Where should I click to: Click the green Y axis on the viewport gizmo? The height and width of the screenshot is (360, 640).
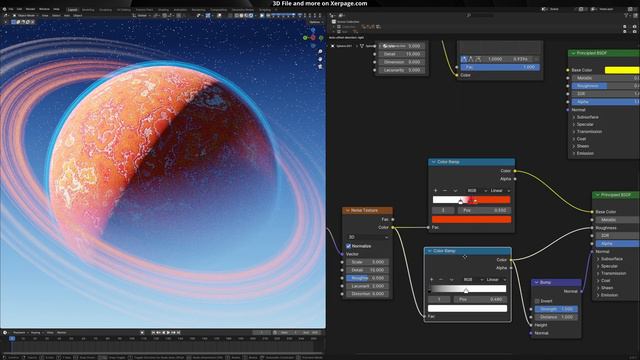pyautogui.click(x=305, y=38)
